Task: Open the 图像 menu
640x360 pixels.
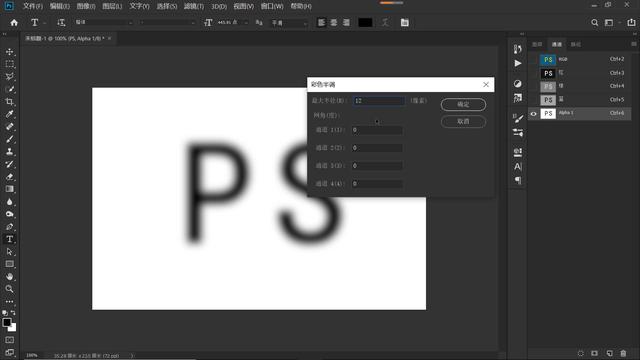Action: [x=86, y=6]
